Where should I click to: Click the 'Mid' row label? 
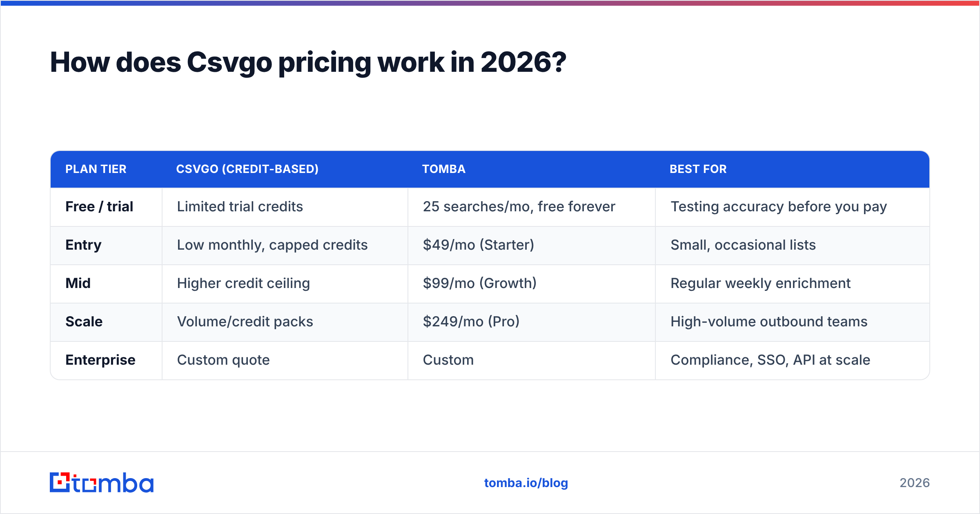pyautogui.click(x=78, y=283)
